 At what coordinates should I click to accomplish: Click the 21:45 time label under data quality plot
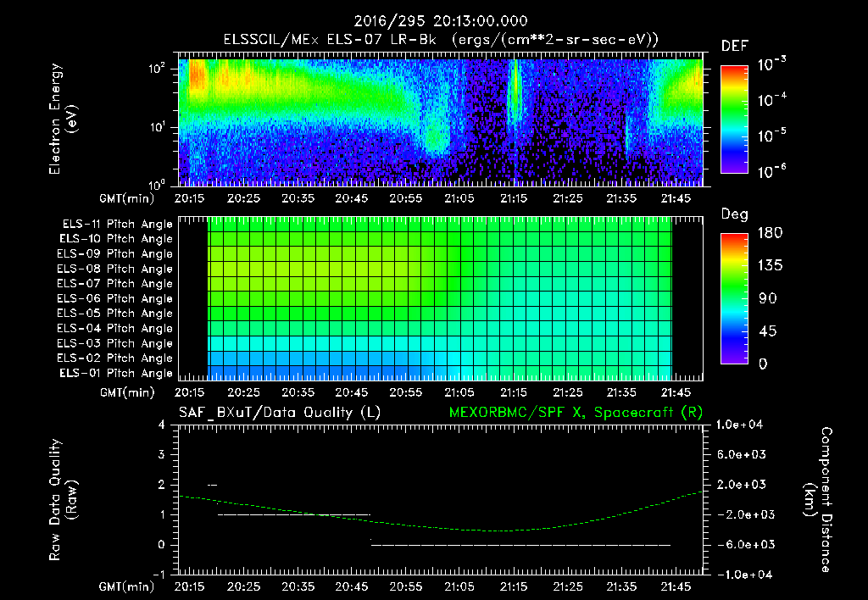tap(676, 586)
